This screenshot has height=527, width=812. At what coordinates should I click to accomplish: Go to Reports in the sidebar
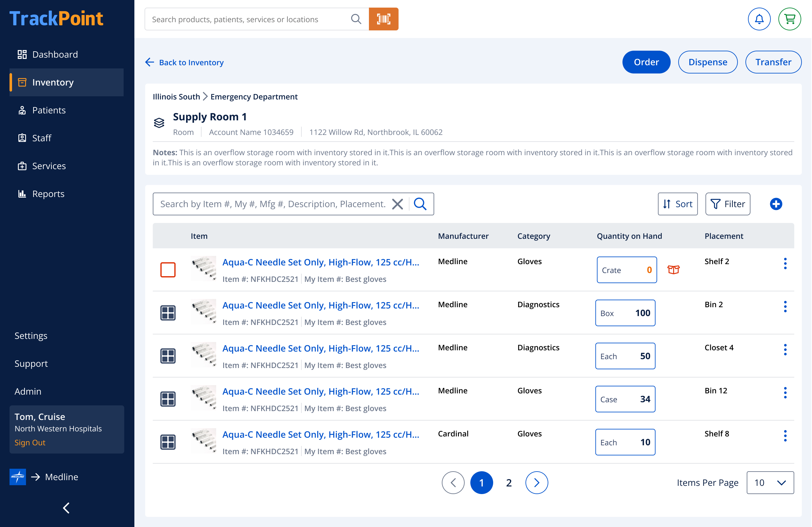[48, 194]
